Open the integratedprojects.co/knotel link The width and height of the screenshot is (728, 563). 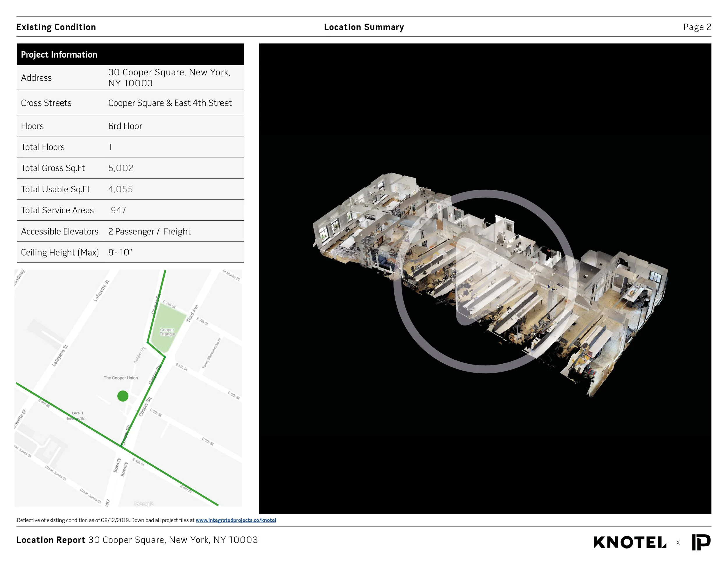pyautogui.click(x=236, y=520)
